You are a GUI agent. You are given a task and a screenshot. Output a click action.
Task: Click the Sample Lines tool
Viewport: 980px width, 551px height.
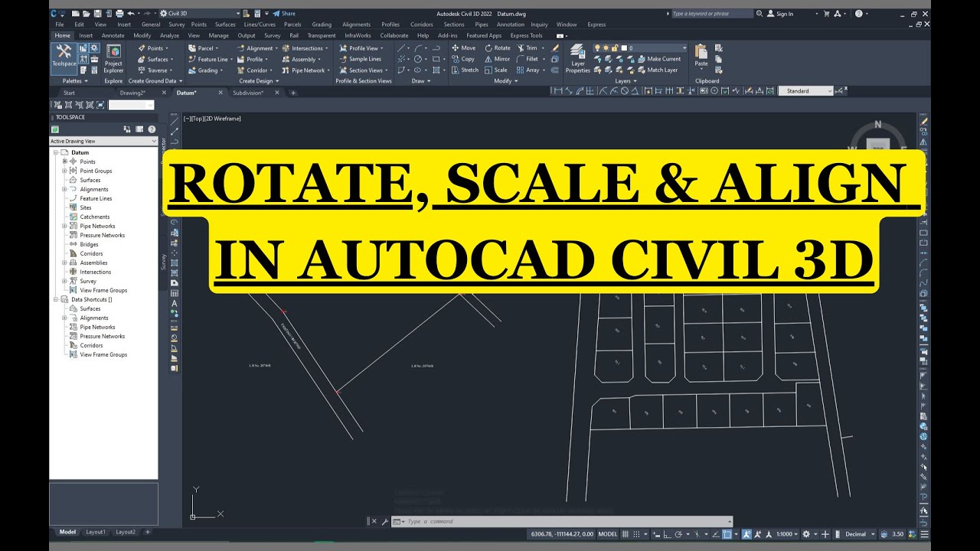coord(360,59)
